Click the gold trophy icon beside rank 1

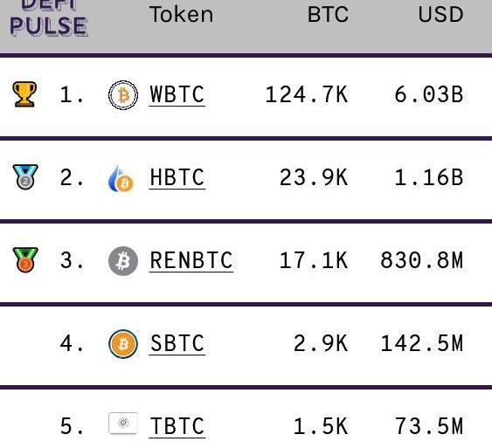(x=24, y=94)
